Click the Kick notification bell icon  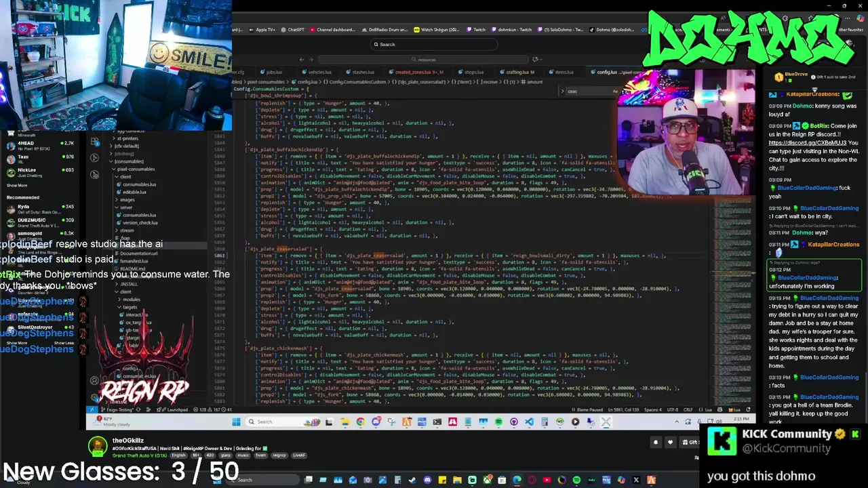point(655,442)
